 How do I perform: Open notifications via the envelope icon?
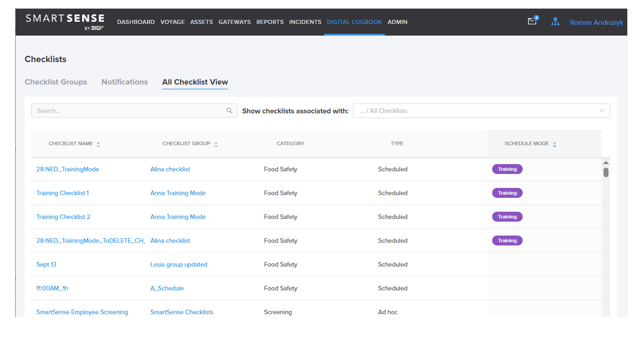pos(532,22)
